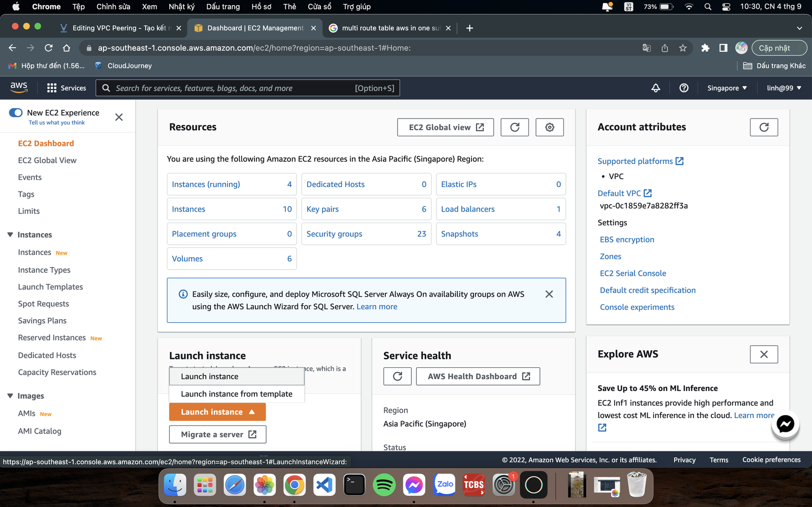Image resolution: width=812 pixels, height=507 pixels.
Task: Open the Dấu trang menu
Action: click(x=223, y=6)
